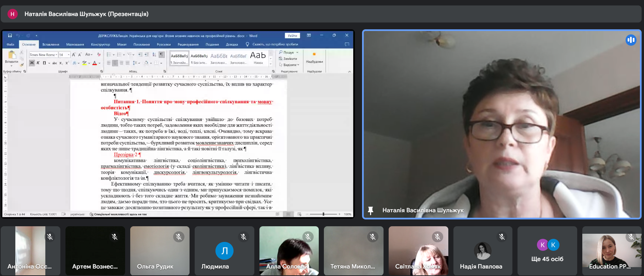The image size is (644, 276).
Task: Toggle the show paragraph marks ¶ button
Action: [x=162, y=55]
